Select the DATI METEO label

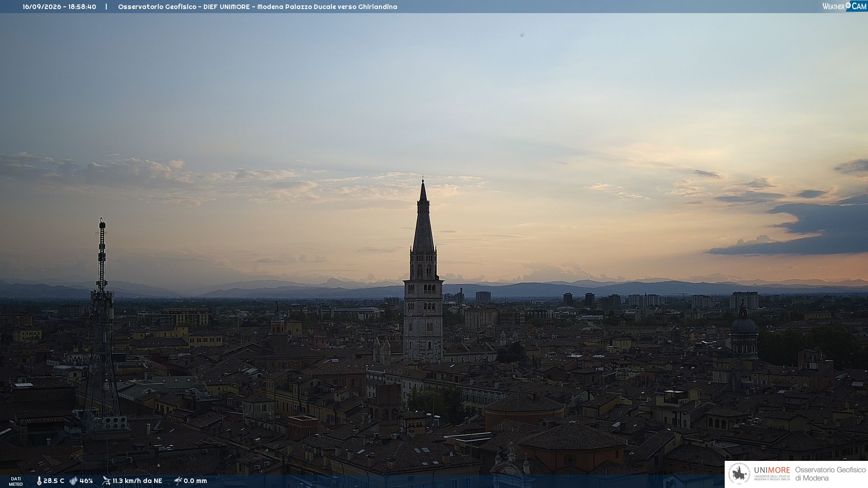coord(16,482)
